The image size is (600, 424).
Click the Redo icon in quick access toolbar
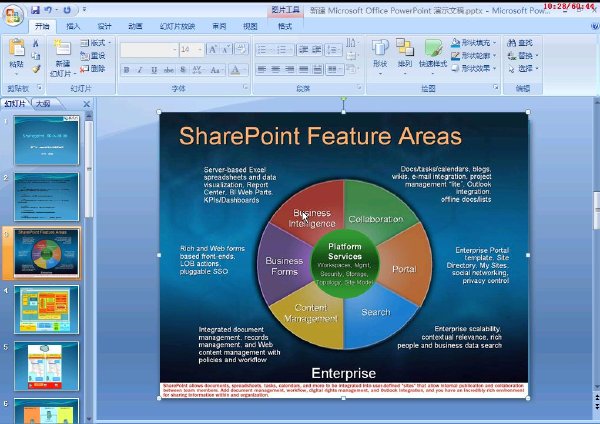coord(67,10)
